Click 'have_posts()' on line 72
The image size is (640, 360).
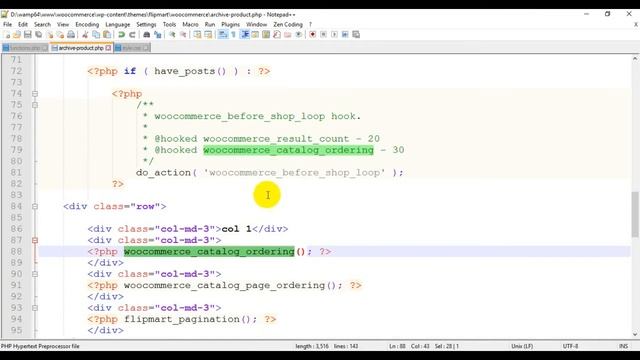[x=190, y=71]
